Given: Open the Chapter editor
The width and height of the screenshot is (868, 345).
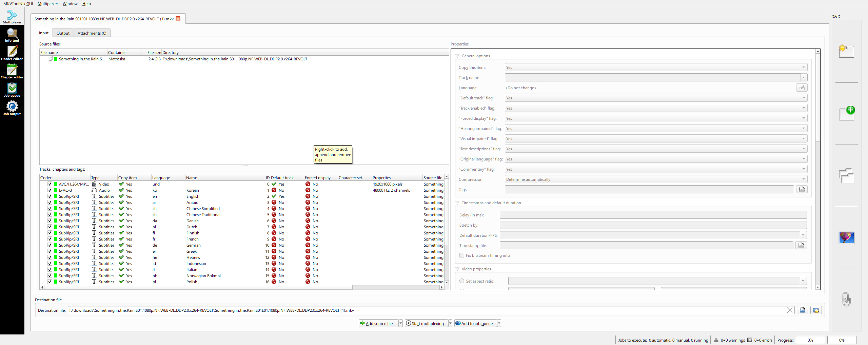Looking at the screenshot, I should tap(12, 72).
